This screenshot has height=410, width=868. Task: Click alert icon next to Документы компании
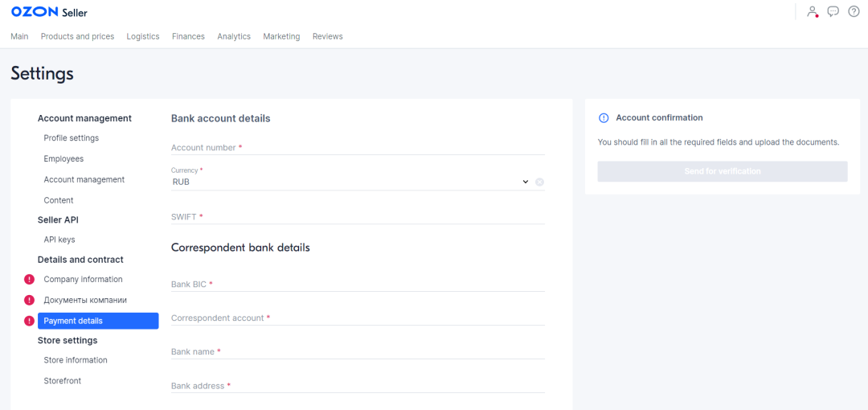pos(30,300)
